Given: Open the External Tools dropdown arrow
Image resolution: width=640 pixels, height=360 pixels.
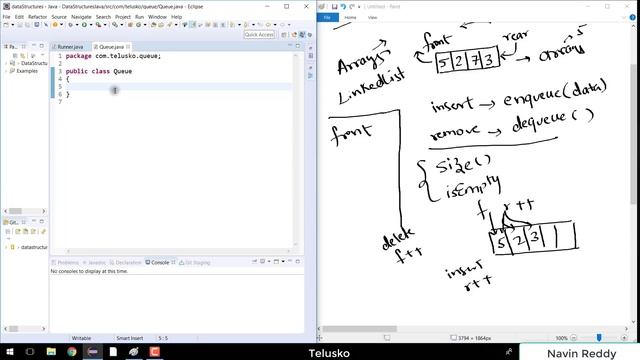Looking at the screenshot, I should (105, 25).
